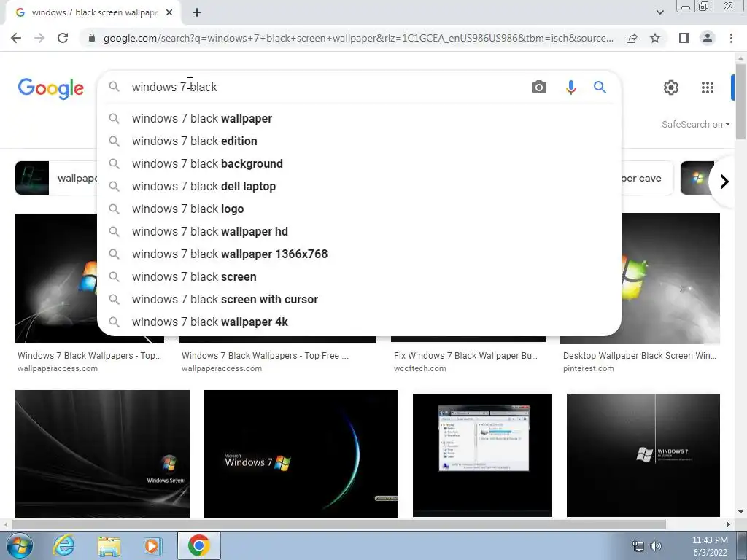This screenshot has height=560, width=747.
Task: Submit search with blue magnifier icon
Action: tap(600, 87)
